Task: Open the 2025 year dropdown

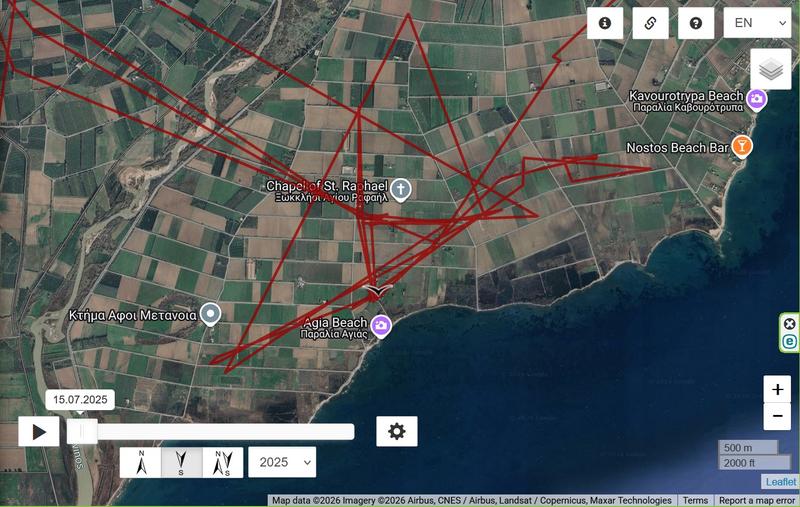Action: point(282,462)
